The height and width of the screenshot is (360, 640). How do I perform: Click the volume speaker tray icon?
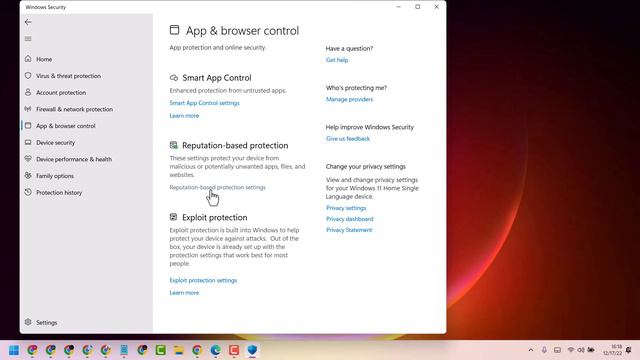click(x=581, y=350)
